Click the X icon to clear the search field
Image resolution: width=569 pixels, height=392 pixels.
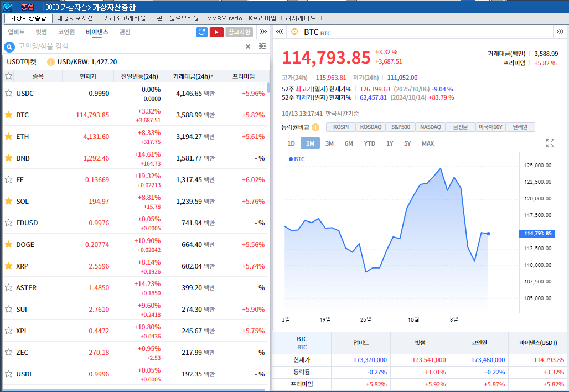[247, 47]
